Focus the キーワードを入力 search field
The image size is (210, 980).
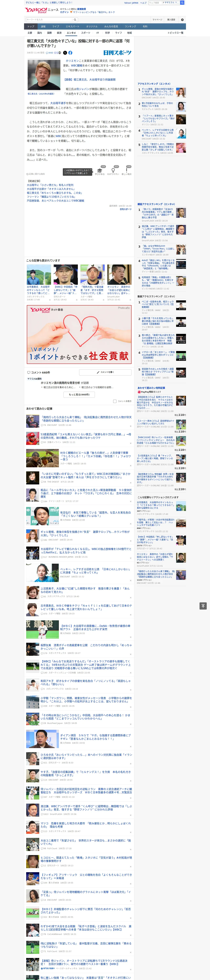click(49, 20)
